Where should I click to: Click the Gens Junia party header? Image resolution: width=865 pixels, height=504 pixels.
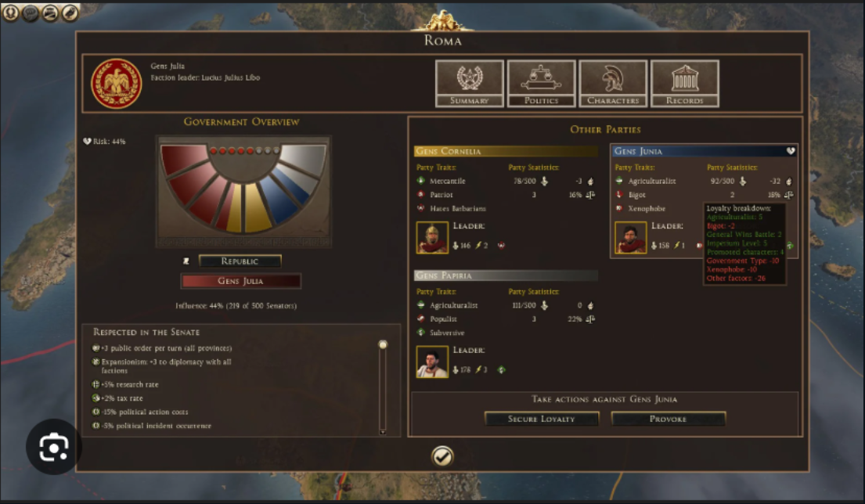point(704,150)
